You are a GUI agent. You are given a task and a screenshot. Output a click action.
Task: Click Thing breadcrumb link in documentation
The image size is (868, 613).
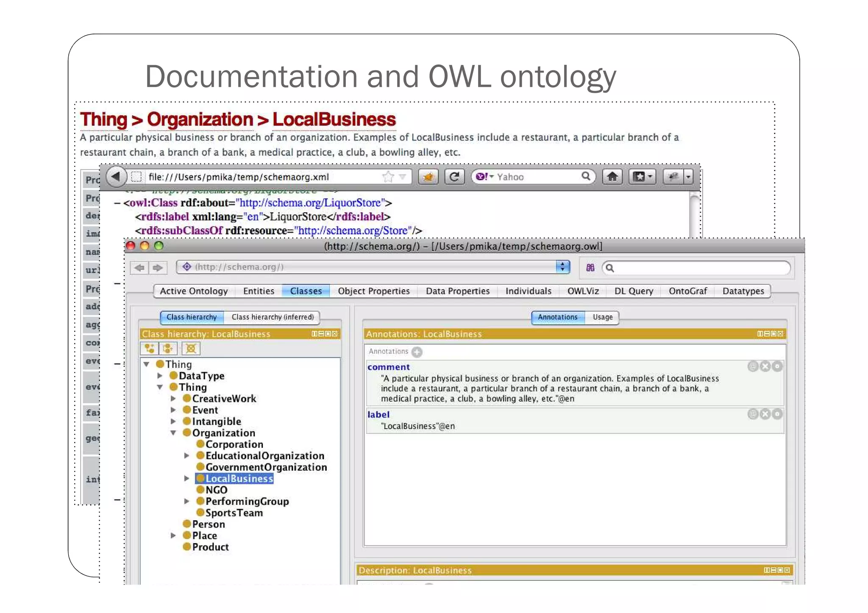point(104,120)
